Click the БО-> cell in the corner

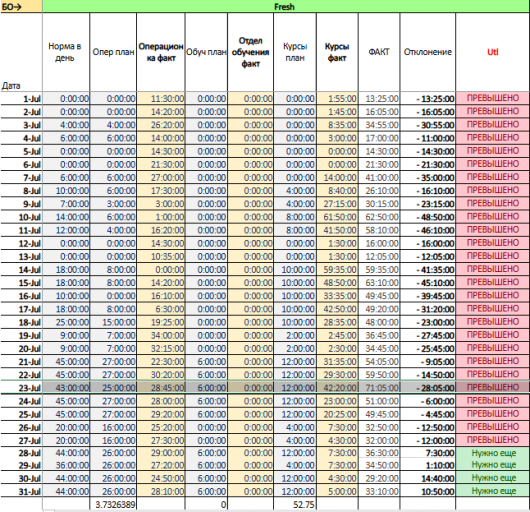pos(21,6)
